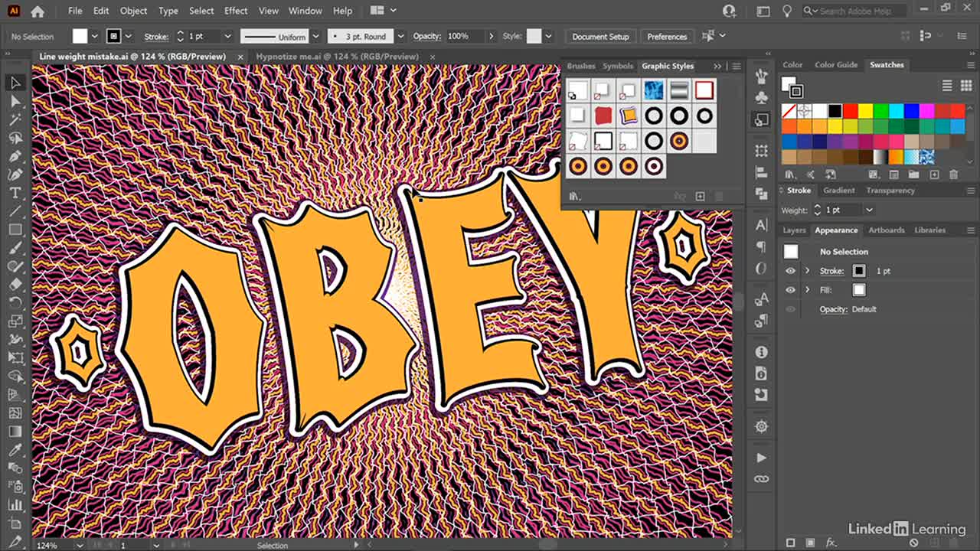The width and height of the screenshot is (980, 551).
Task: Select the Direct Selection tool
Action: [15, 101]
